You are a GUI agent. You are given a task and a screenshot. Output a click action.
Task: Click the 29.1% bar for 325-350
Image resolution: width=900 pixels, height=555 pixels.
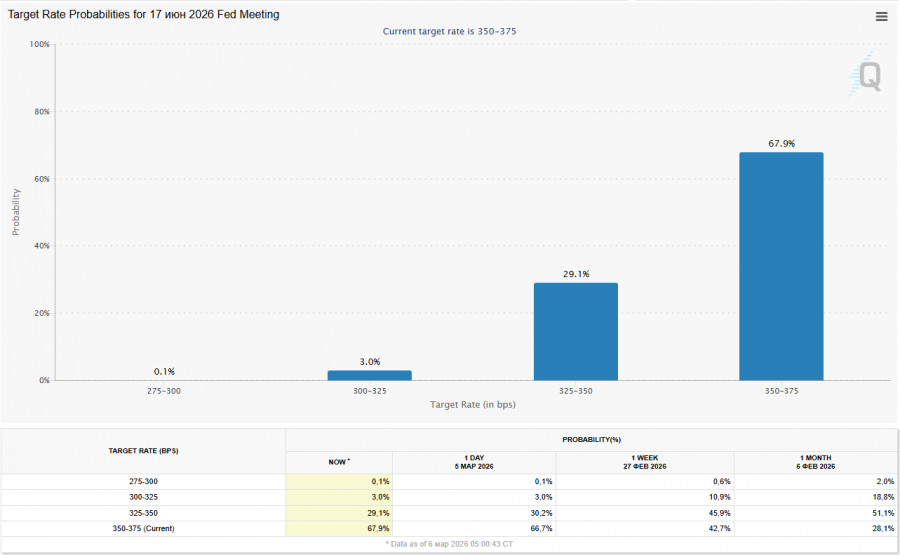576,332
